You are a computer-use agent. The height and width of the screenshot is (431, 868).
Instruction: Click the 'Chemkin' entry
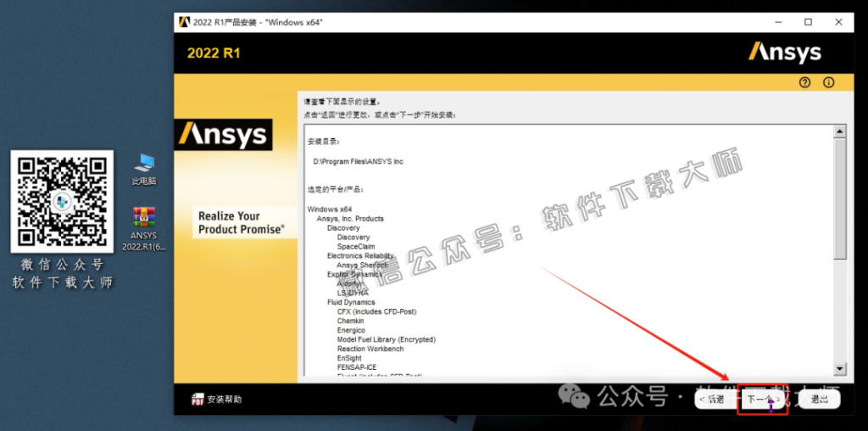point(350,322)
